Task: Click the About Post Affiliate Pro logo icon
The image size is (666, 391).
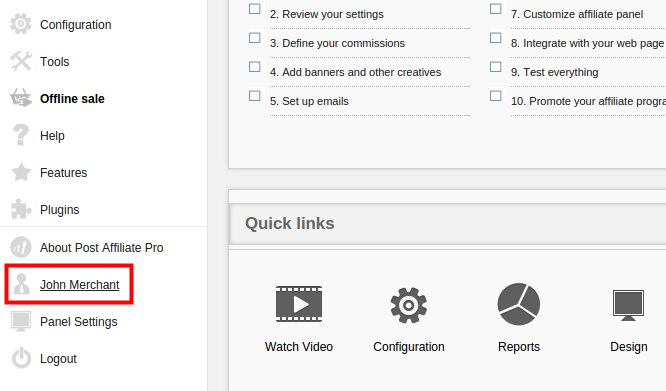Action: (21, 247)
